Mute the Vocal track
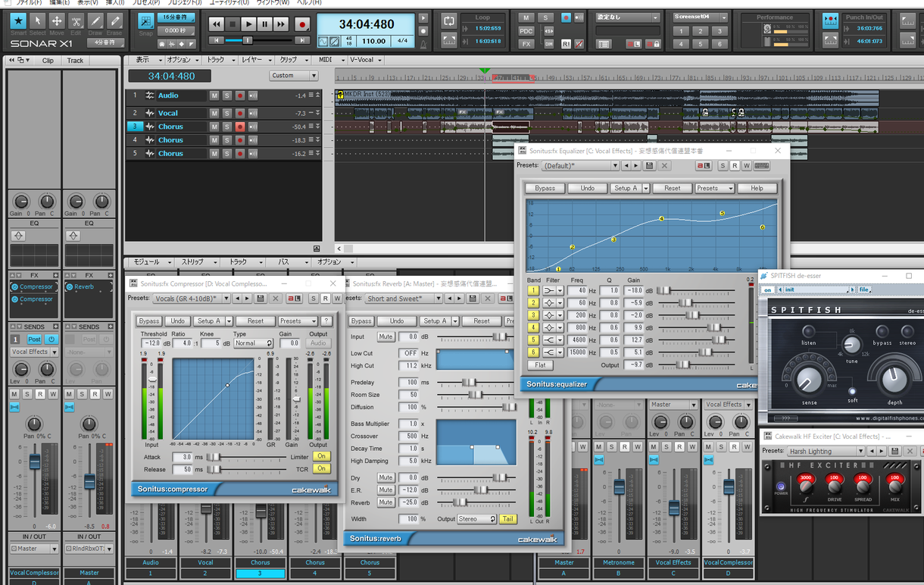The height and width of the screenshot is (585, 924). [x=214, y=113]
